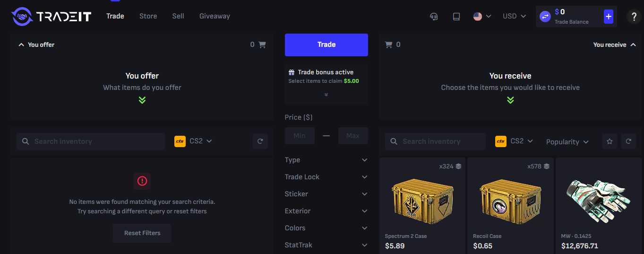Open the help question mark icon
This screenshot has height=254, width=644.
click(x=634, y=17)
